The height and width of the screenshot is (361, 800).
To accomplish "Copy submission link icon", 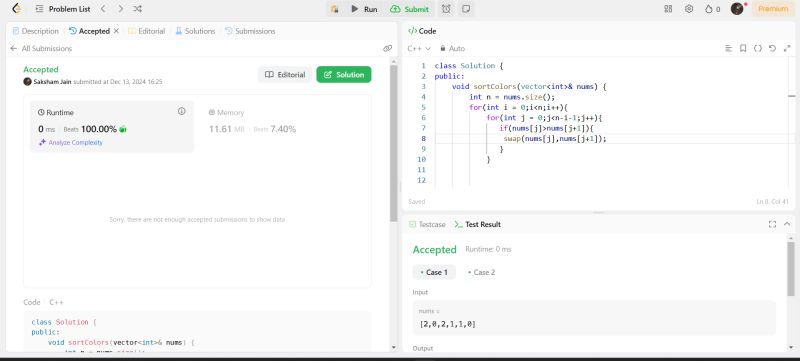I will 387,48.
